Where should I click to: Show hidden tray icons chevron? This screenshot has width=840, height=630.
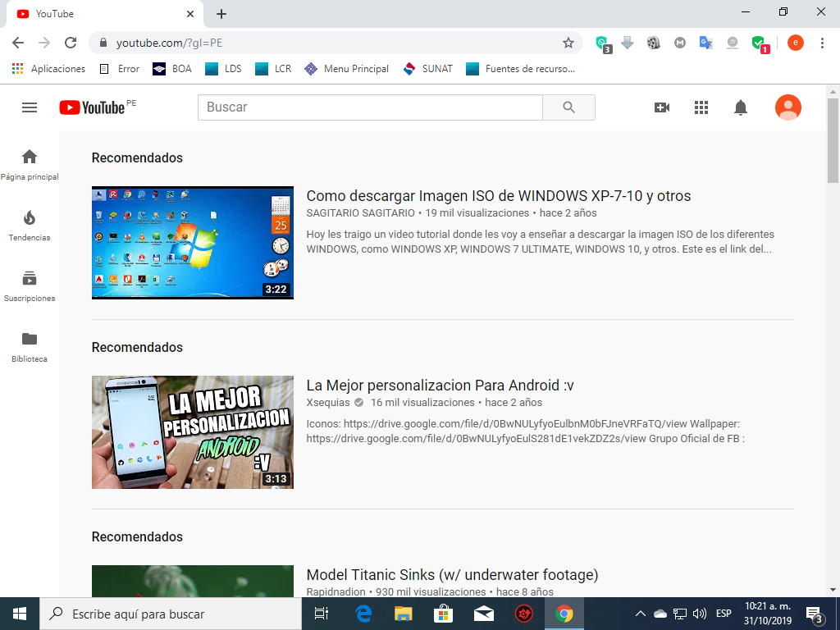640,614
